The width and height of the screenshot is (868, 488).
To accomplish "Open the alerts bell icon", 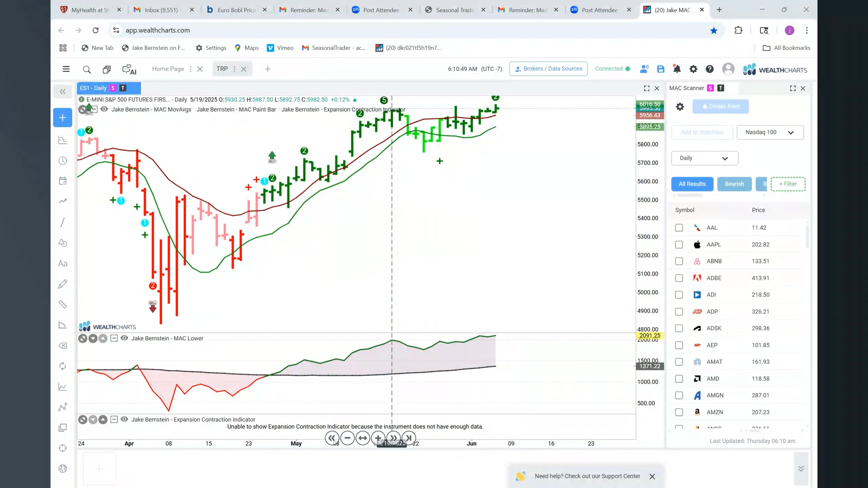I will click(x=677, y=69).
